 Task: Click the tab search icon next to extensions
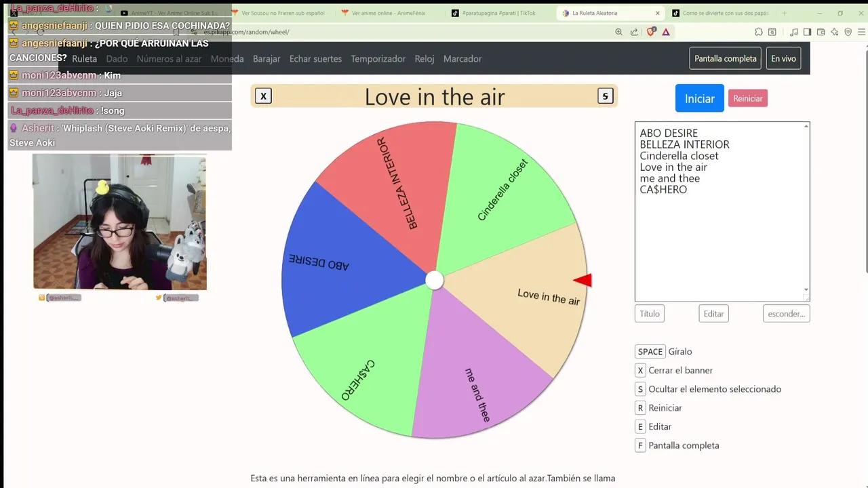(x=772, y=32)
